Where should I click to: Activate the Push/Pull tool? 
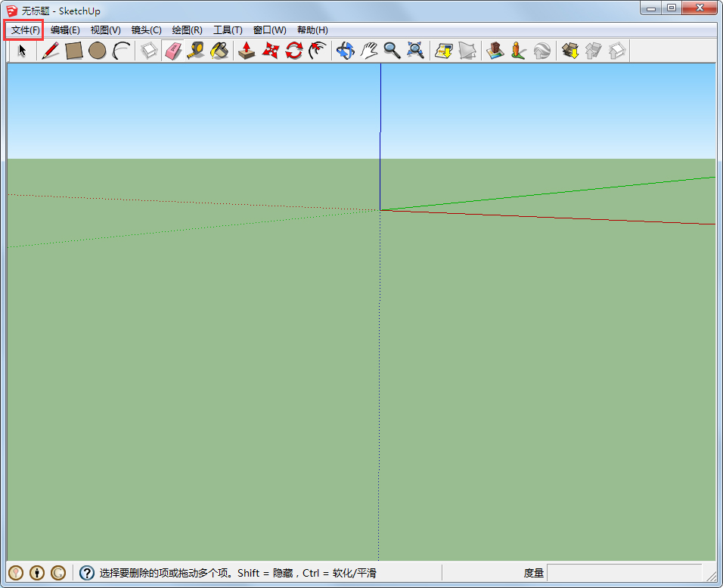coord(247,51)
